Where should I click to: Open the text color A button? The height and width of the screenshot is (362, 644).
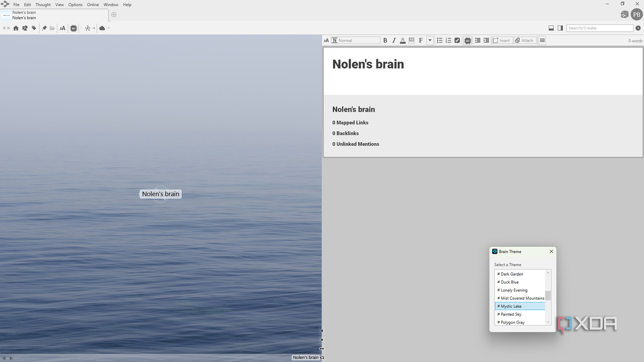pos(403,40)
